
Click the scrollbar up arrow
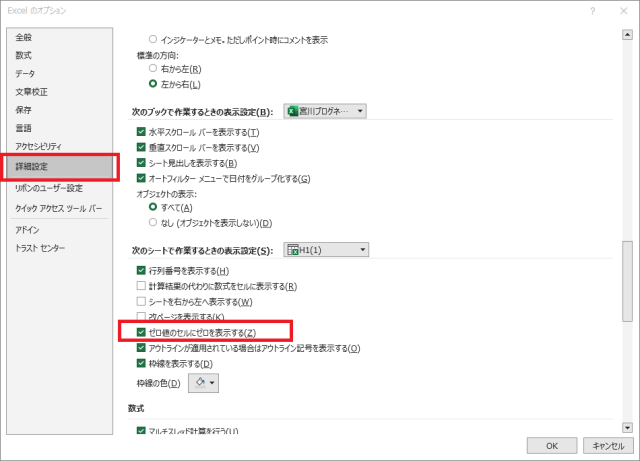[x=627, y=35]
